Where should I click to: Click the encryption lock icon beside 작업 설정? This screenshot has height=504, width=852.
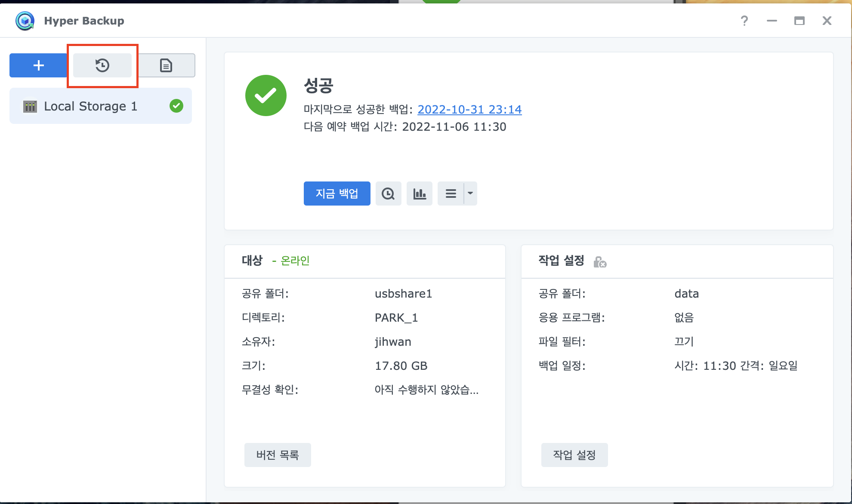(599, 261)
